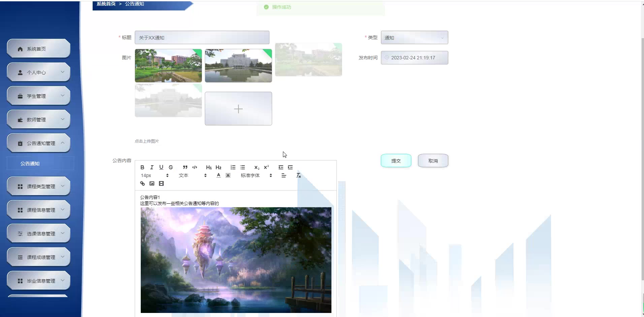Open the 公告通知 submenu item

point(40,164)
